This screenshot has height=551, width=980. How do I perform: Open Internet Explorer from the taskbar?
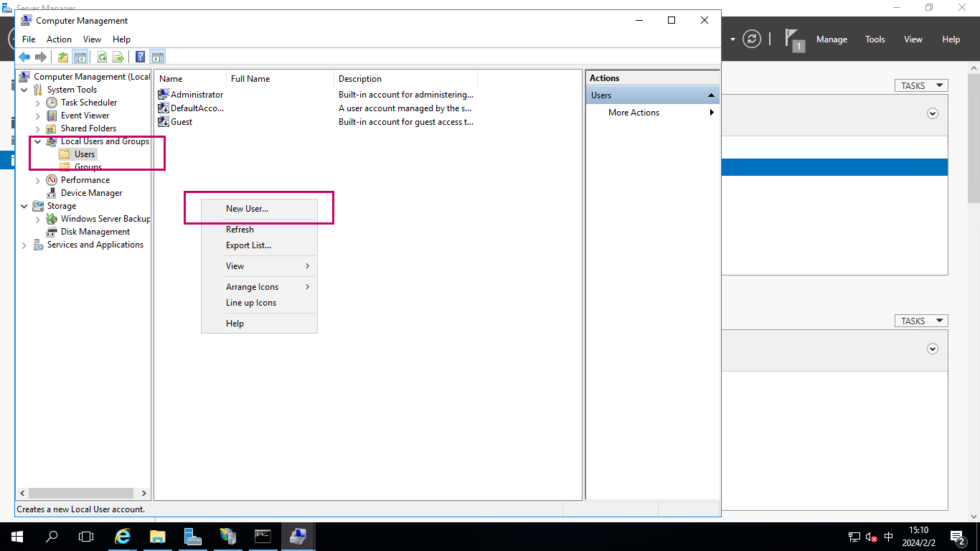pyautogui.click(x=123, y=537)
